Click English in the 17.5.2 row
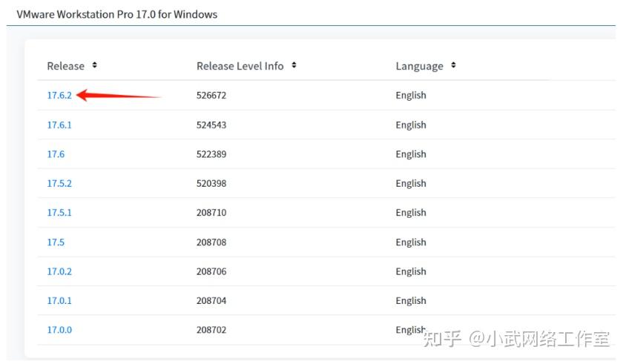626x364 pixels. 411,183
